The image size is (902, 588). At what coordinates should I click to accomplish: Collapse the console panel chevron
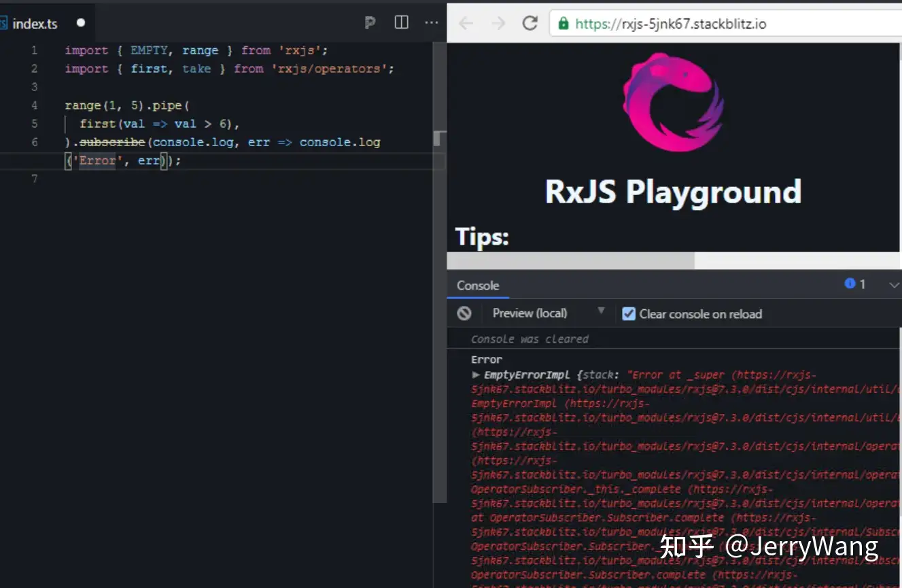pyautogui.click(x=894, y=285)
